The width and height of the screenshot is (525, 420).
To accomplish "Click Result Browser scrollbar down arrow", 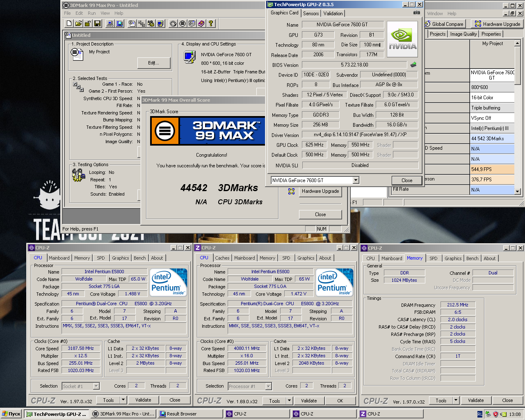I will tap(518, 191).
